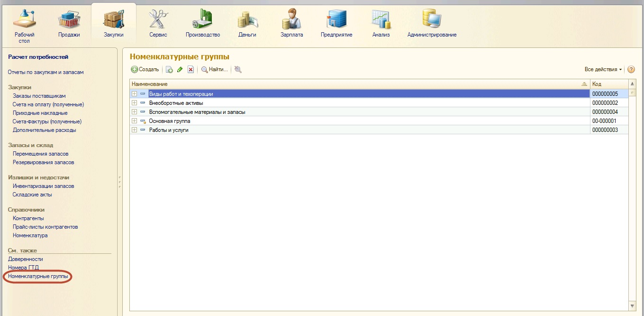Open the Продажи section
The height and width of the screenshot is (316, 644).
point(69,24)
